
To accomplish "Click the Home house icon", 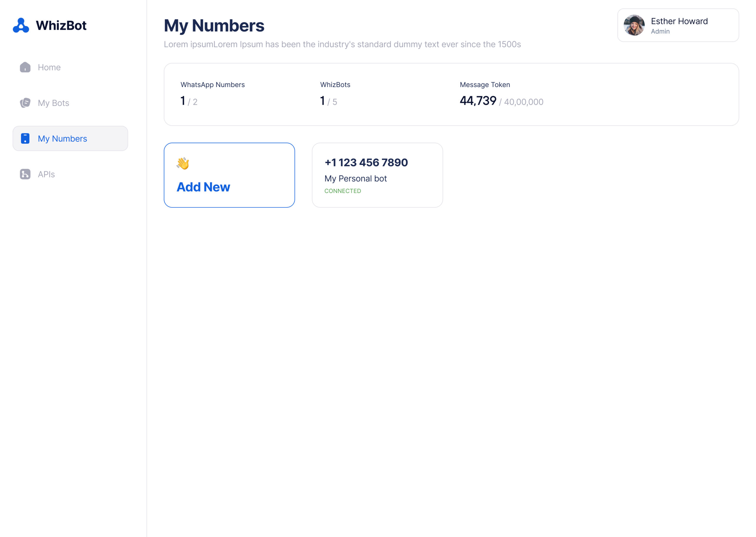I will (x=25, y=67).
